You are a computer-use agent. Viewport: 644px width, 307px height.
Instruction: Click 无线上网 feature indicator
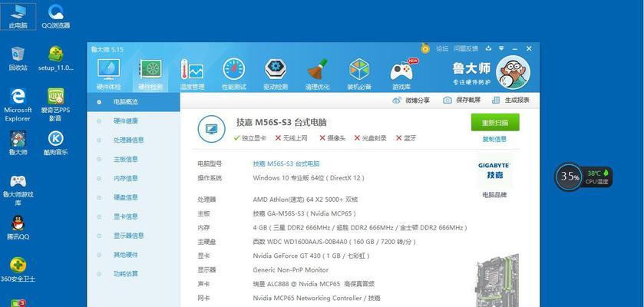[291, 138]
